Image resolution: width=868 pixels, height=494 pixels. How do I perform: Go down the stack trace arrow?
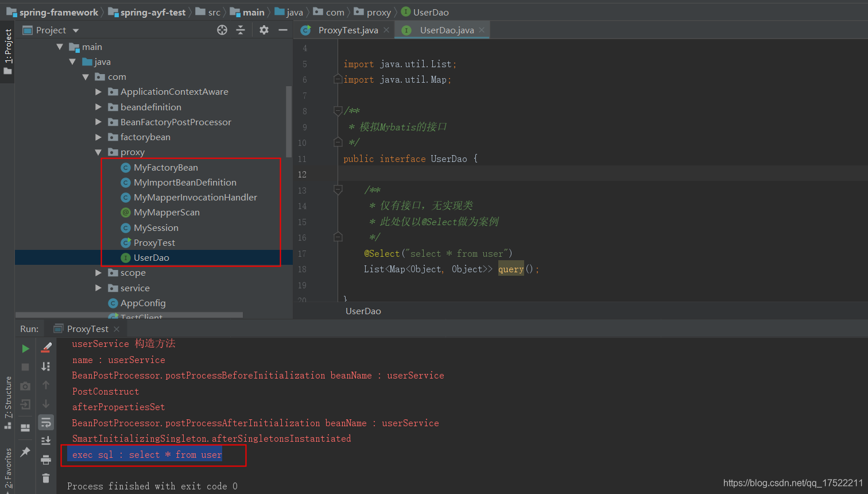click(46, 404)
